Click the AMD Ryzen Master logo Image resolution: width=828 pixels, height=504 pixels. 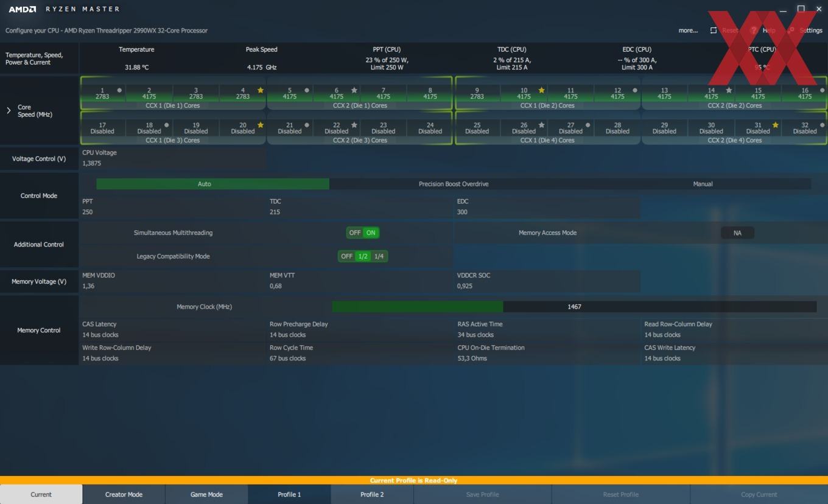[64, 9]
